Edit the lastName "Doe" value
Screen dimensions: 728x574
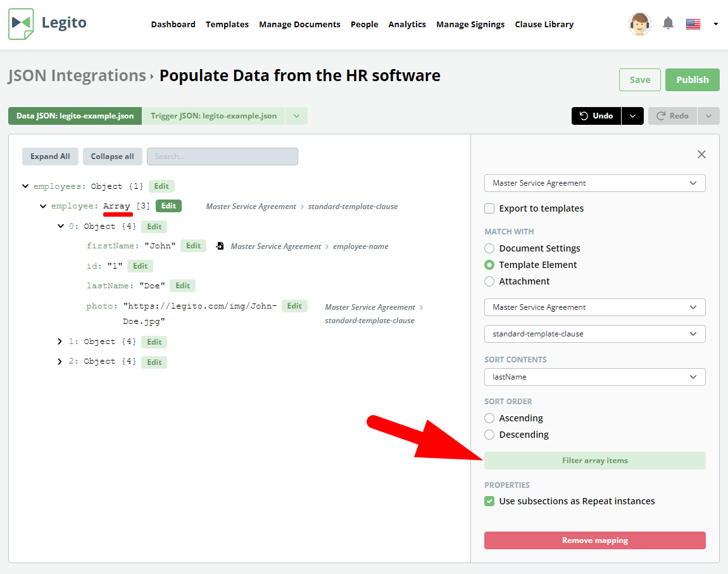182,285
